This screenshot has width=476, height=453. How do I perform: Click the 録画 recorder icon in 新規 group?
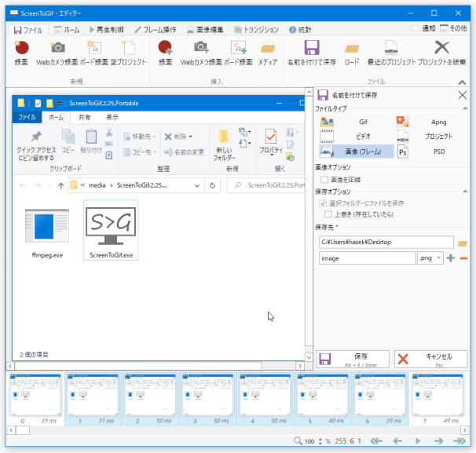(x=21, y=49)
